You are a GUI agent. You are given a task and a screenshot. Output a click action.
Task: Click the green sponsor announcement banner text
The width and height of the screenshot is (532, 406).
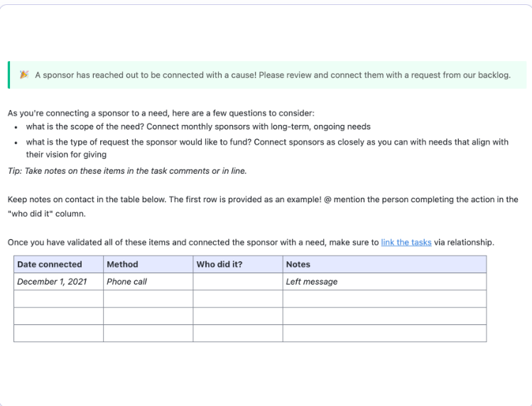tap(273, 75)
